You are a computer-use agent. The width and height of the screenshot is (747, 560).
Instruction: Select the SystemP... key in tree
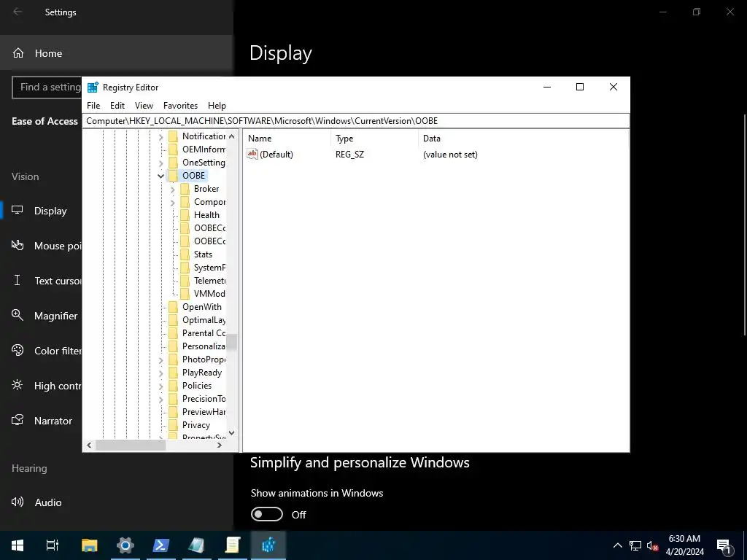pyautogui.click(x=209, y=268)
